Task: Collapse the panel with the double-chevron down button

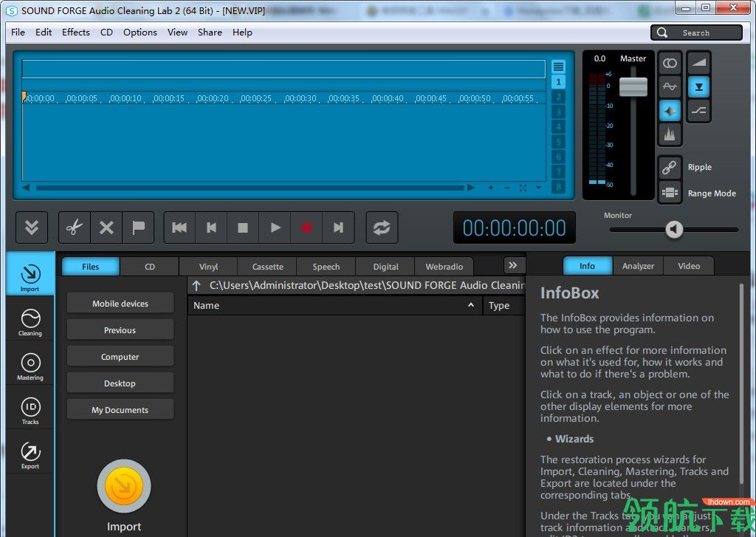Action: (x=32, y=228)
